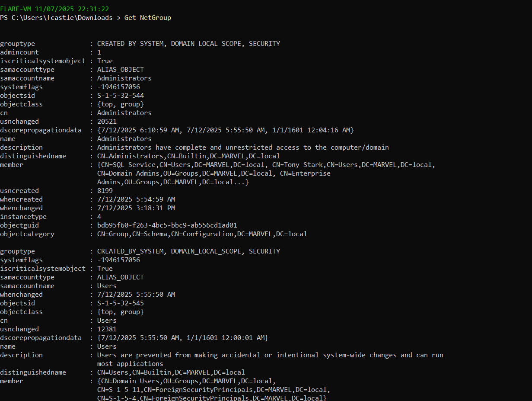The width and height of the screenshot is (532, 401).
Task: Click the objectcategory value CN=Group,CN=Schema
Action: pyautogui.click(x=202, y=234)
